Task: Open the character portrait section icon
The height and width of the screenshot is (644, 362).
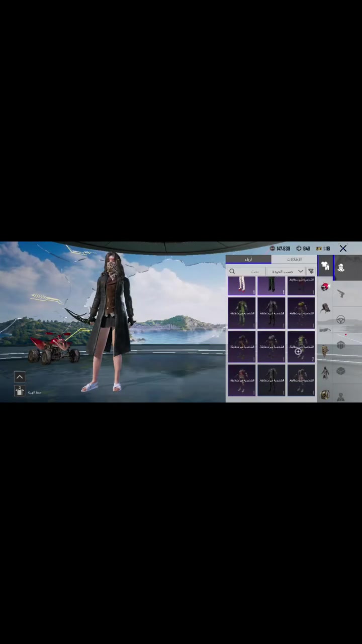Action: [x=341, y=268]
